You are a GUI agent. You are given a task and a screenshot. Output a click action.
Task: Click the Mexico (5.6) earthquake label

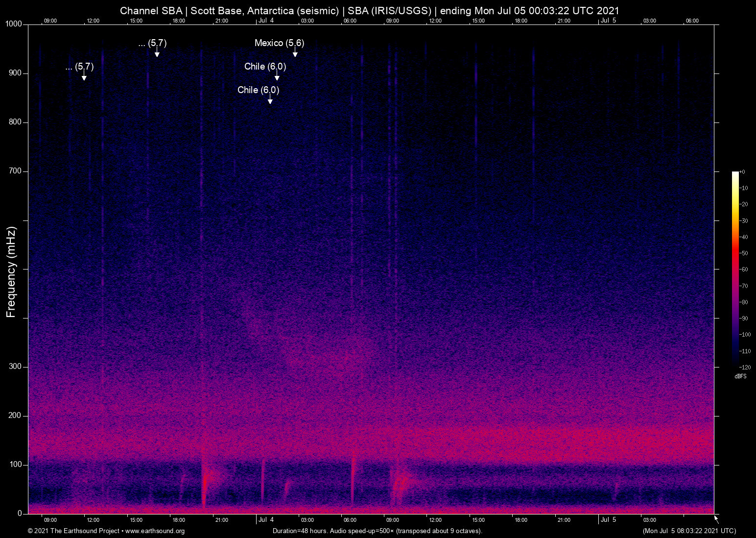tap(279, 43)
